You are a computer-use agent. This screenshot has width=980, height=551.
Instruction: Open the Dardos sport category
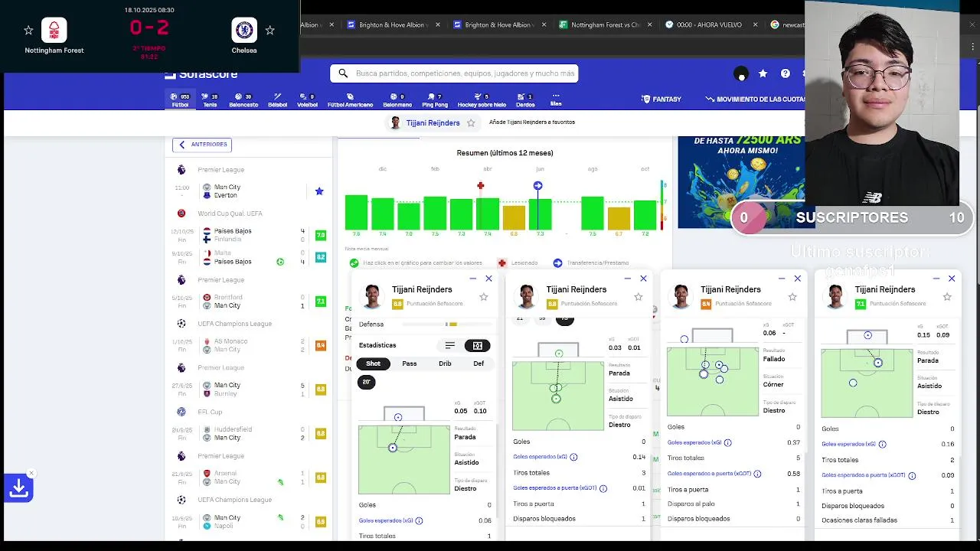tap(525, 100)
